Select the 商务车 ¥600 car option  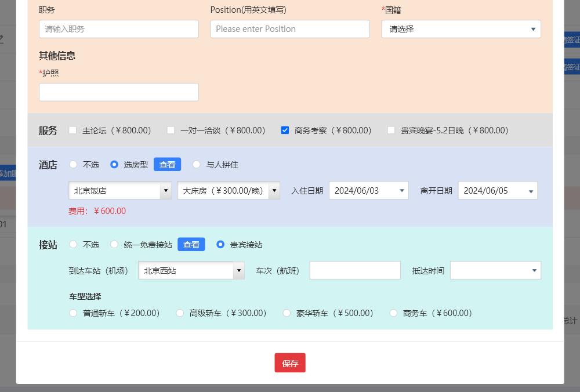(x=393, y=313)
